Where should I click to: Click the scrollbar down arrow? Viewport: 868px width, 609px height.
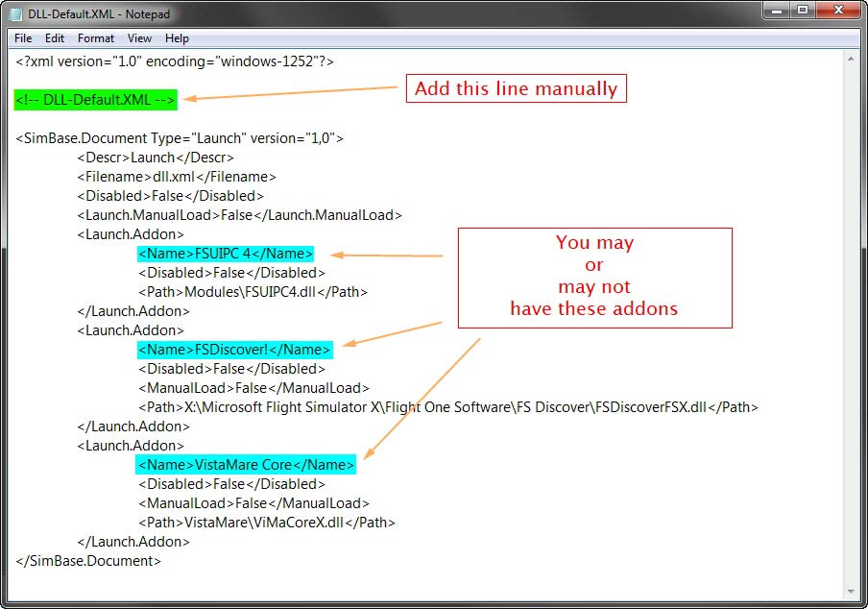pyautogui.click(x=851, y=590)
